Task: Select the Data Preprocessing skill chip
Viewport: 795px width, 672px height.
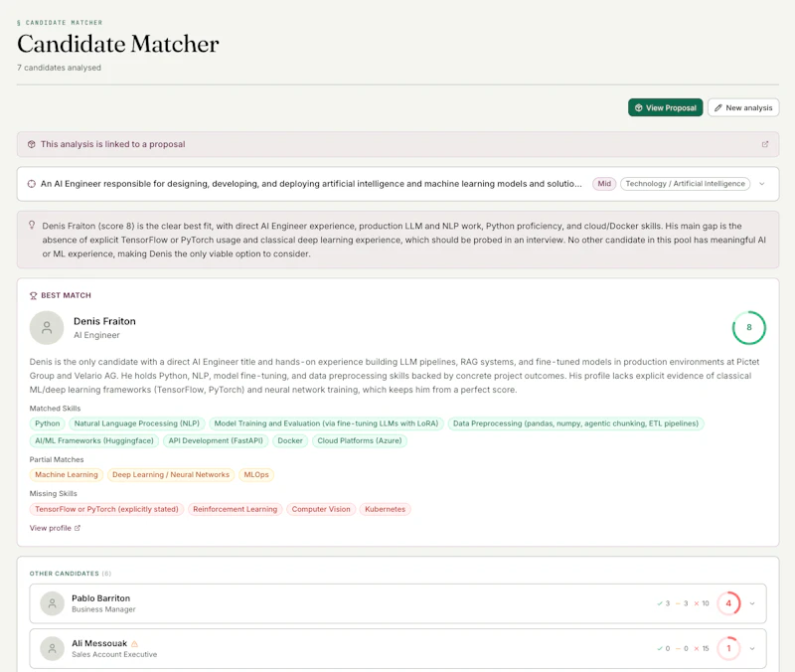Action: click(x=575, y=423)
